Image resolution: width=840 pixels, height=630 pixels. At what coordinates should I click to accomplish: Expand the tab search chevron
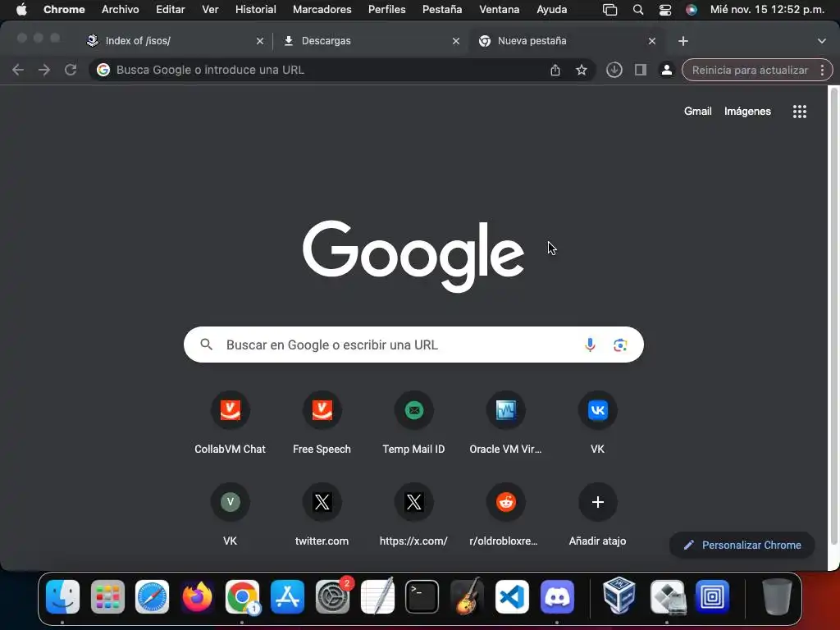tap(821, 41)
